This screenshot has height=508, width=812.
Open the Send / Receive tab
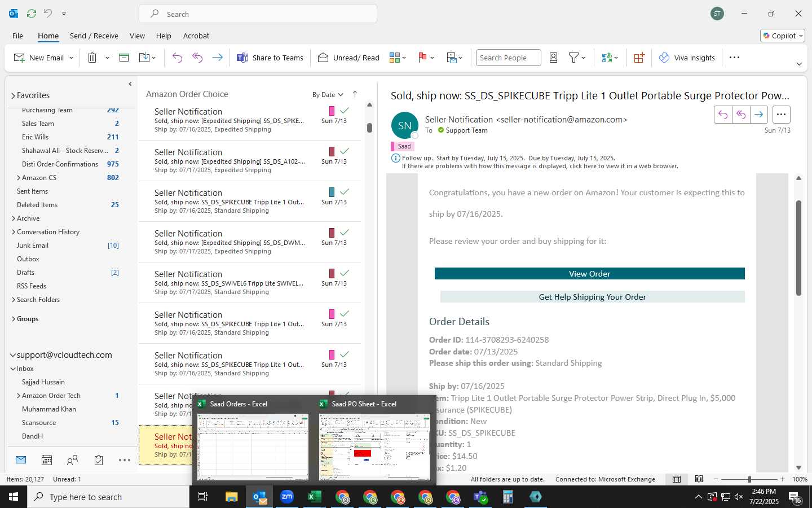pyautogui.click(x=94, y=36)
